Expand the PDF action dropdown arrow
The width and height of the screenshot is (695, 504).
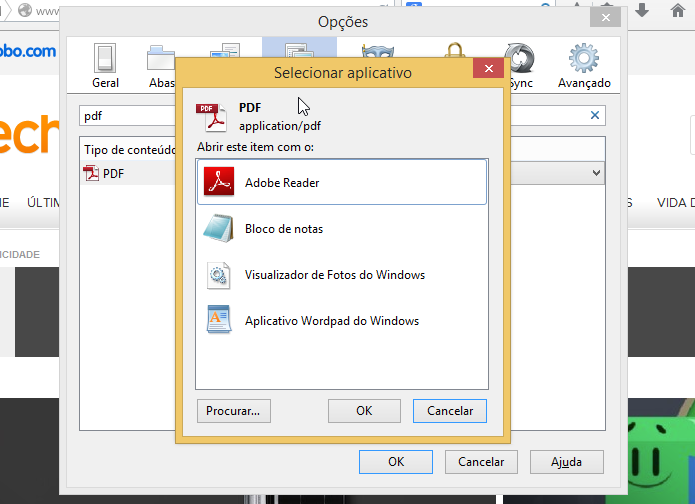596,172
